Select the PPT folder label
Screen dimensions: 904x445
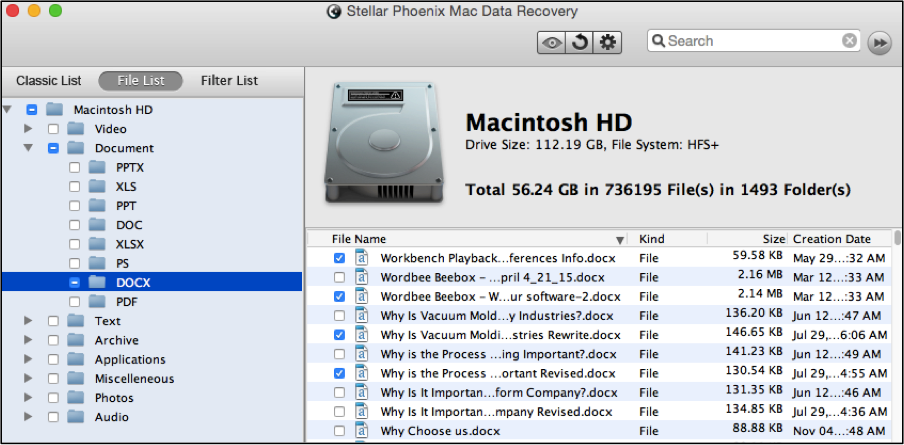[x=126, y=206]
